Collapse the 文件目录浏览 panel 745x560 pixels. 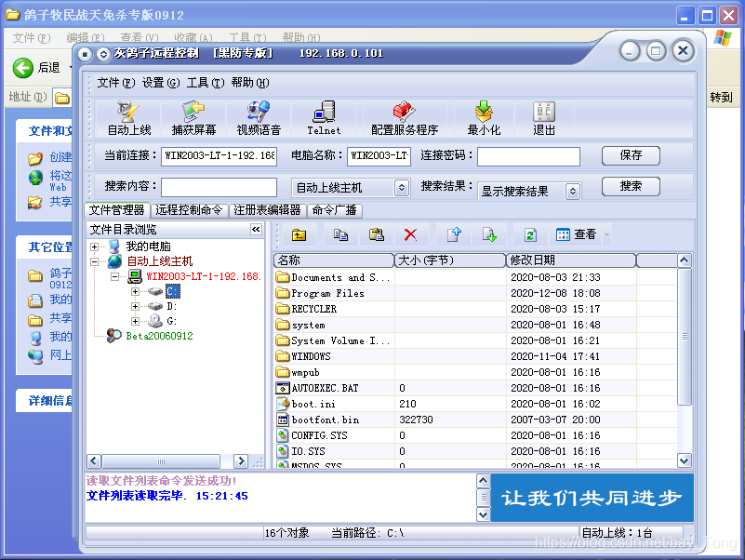pyautogui.click(x=256, y=230)
